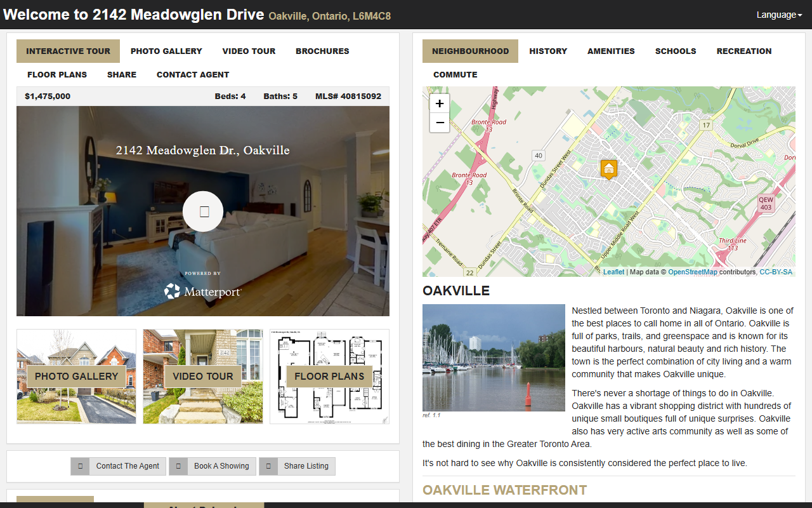
Task: Select the Brochures tab
Action: point(322,51)
